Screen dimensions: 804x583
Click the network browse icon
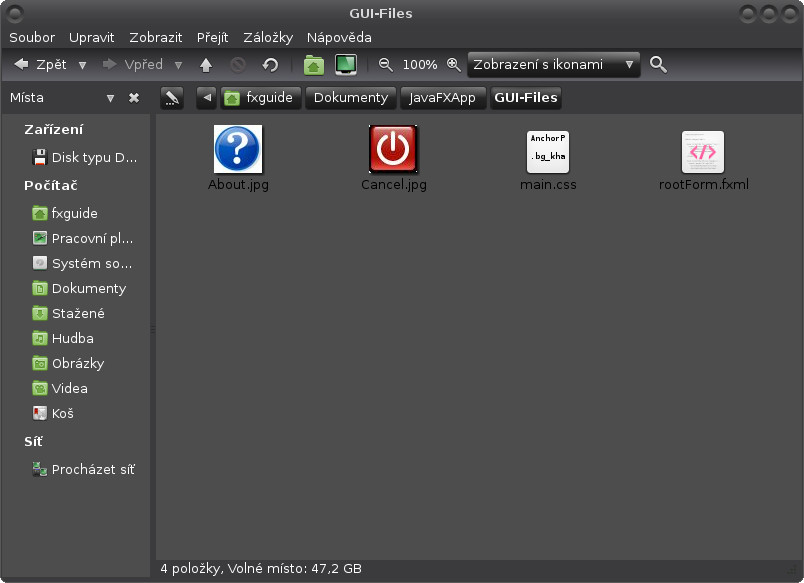click(x=39, y=469)
